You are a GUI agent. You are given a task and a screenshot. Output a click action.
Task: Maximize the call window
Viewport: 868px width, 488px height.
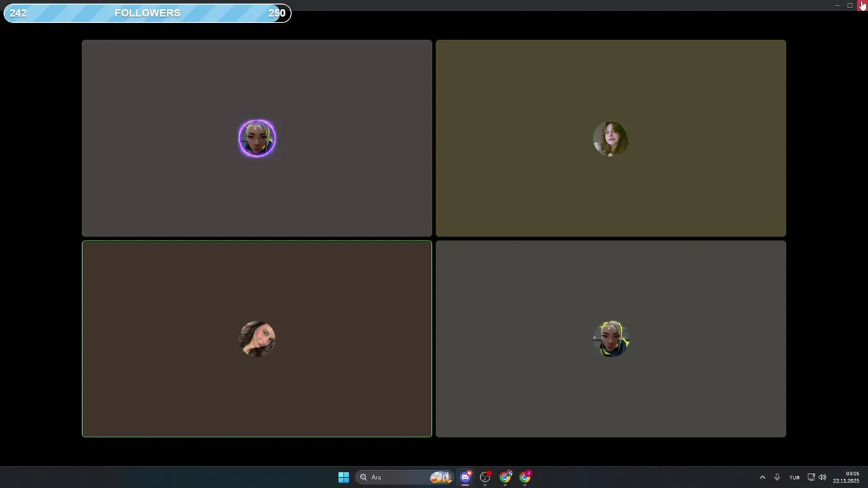[x=850, y=5]
